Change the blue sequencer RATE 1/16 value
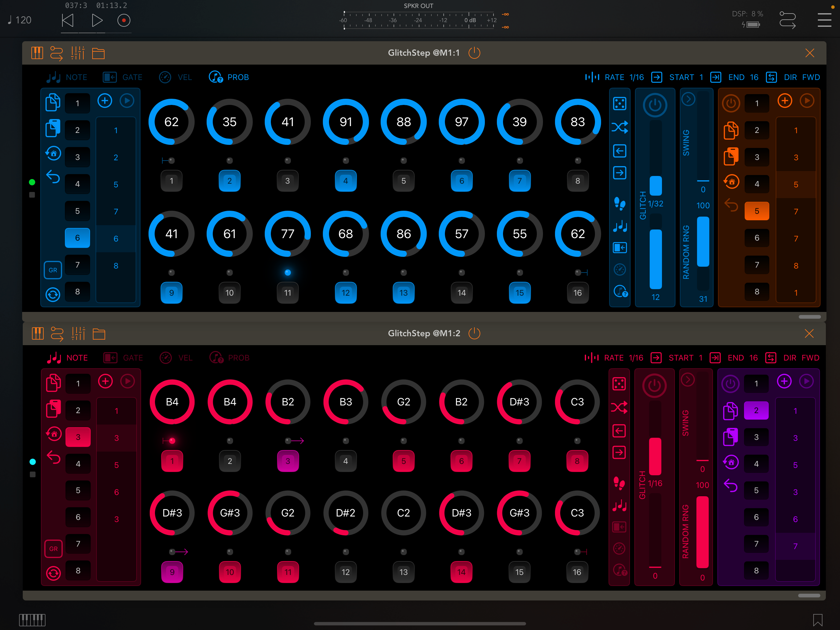This screenshot has height=630, width=840. point(614,78)
